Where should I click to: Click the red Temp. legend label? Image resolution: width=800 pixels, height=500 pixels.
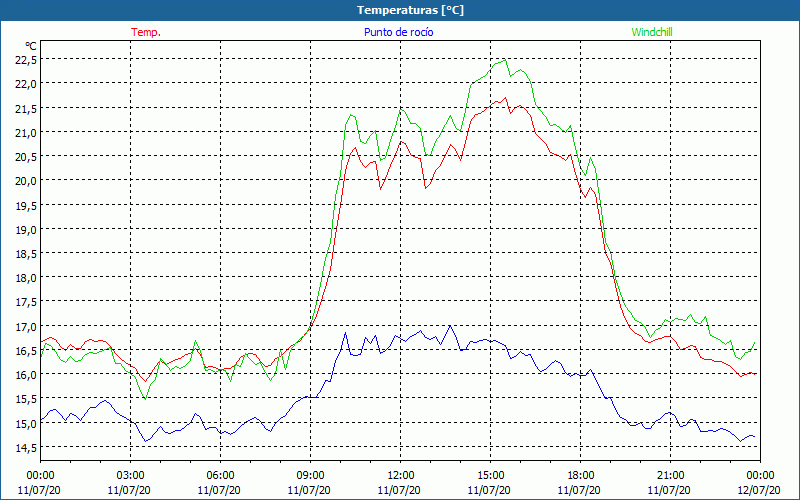[146, 32]
